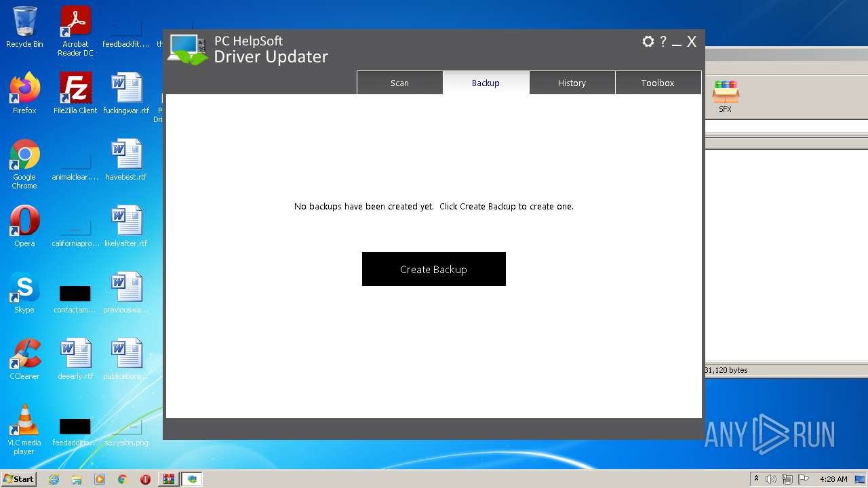
Task: Open help question mark in Driver Updater
Action: (663, 41)
